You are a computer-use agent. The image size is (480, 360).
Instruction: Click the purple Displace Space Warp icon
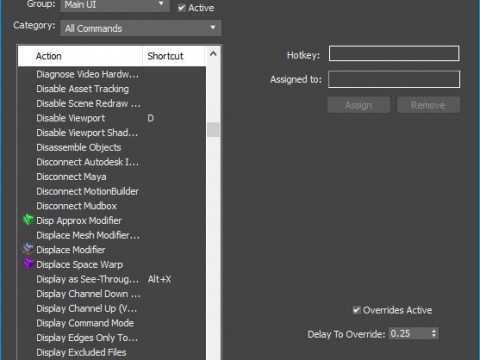click(28, 264)
